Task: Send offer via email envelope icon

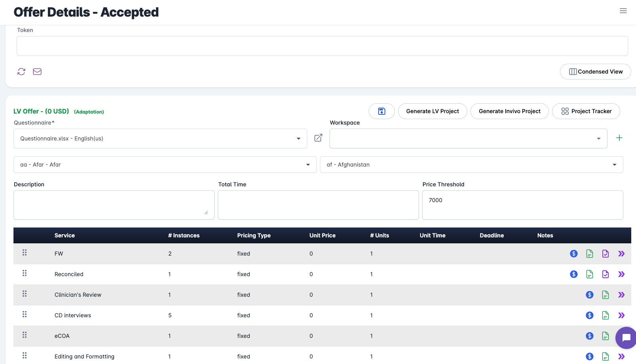Action: coord(37,72)
